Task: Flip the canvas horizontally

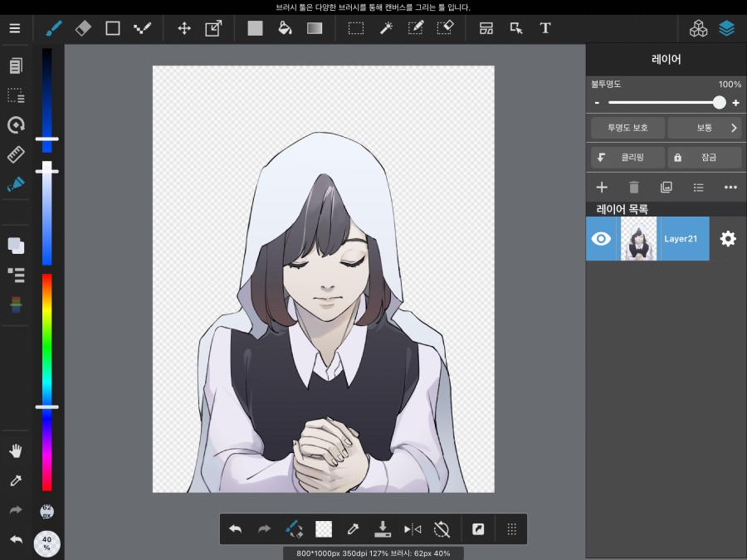Action: (412, 528)
